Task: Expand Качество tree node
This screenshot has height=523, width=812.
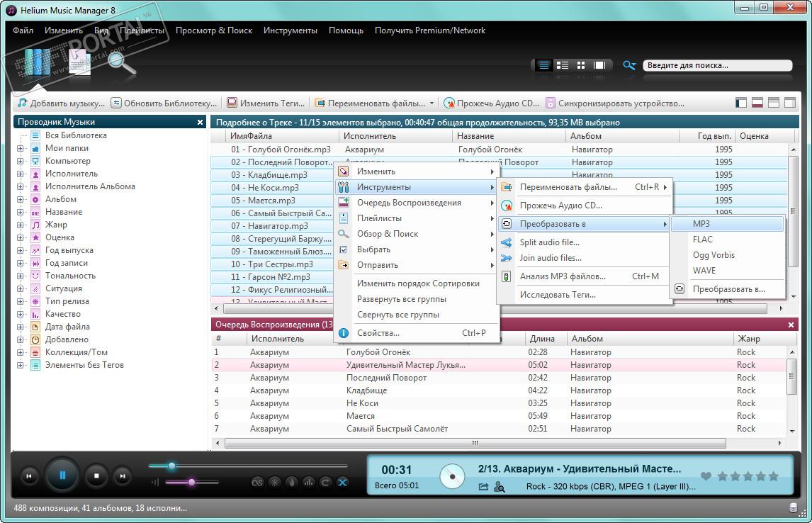Action: click(x=21, y=315)
